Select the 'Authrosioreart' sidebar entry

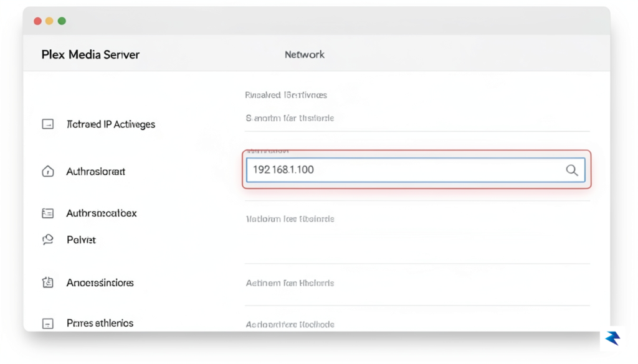click(x=95, y=172)
